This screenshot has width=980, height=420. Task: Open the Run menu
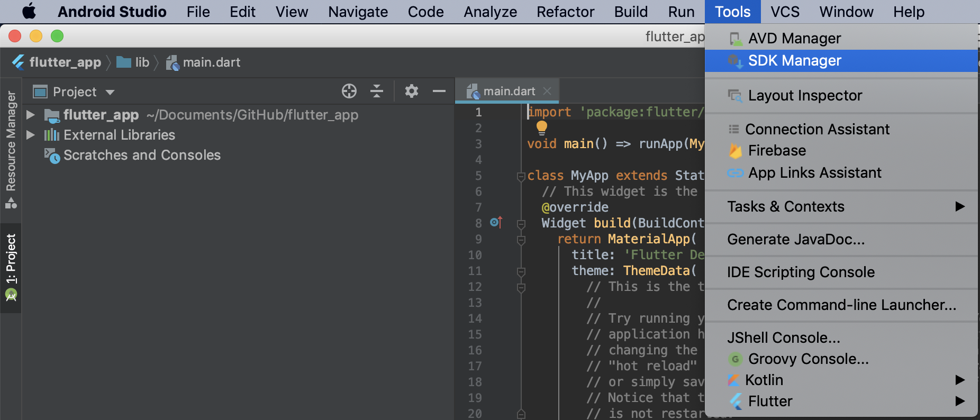(681, 12)
